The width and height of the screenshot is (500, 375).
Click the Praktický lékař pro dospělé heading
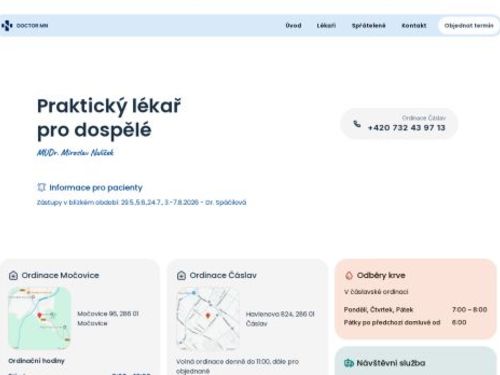pos(109,118)
